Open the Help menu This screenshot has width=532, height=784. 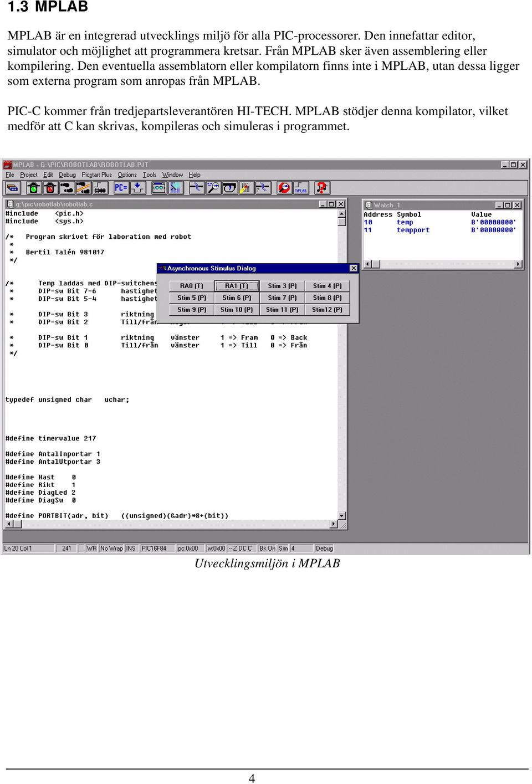[195, 175]
